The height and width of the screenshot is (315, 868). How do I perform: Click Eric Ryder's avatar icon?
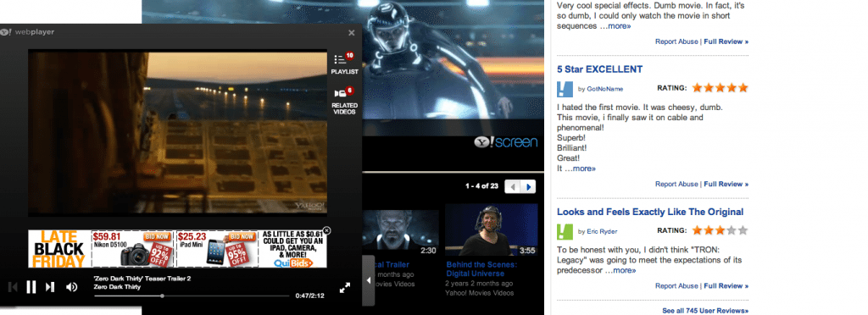click(565, 231)
